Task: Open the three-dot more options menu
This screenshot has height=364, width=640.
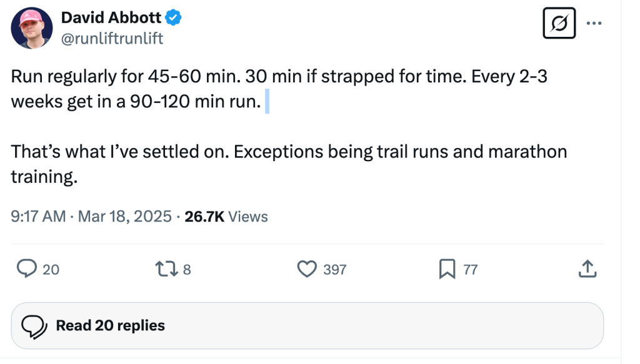Action: coord(594,24)
